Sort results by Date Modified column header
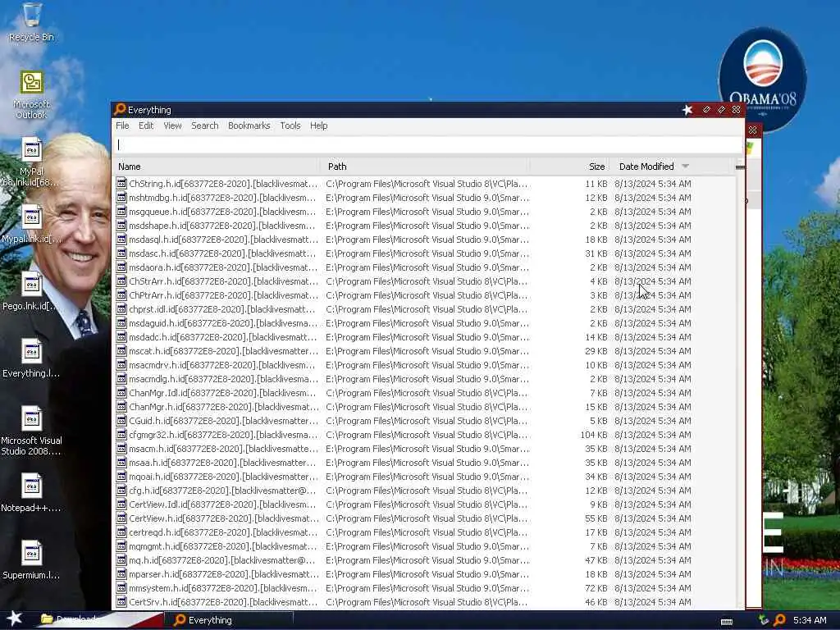Image resolution: width=840 pixels, height=630 pixels. tap(646, 167)
